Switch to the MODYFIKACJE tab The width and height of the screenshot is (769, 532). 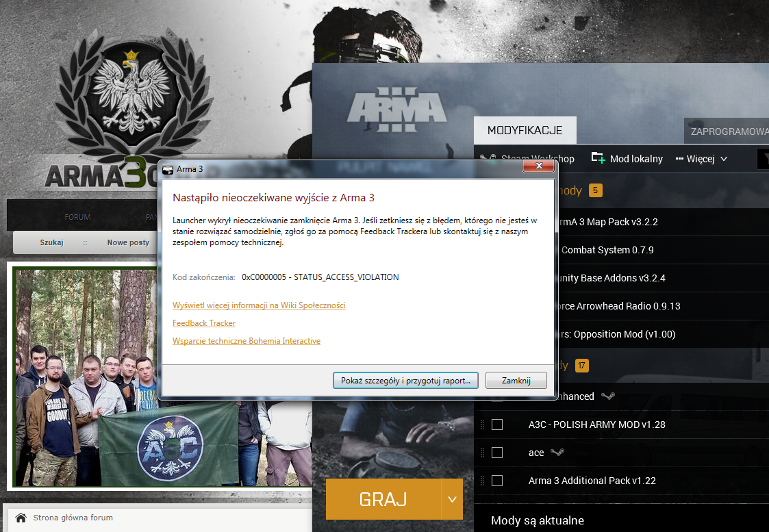coord(525,130)
